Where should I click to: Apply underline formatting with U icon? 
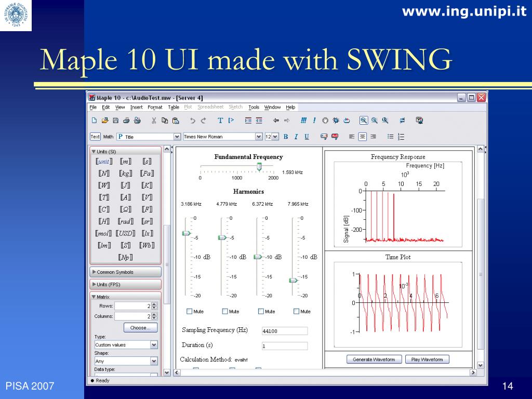(x=307, y=137)
